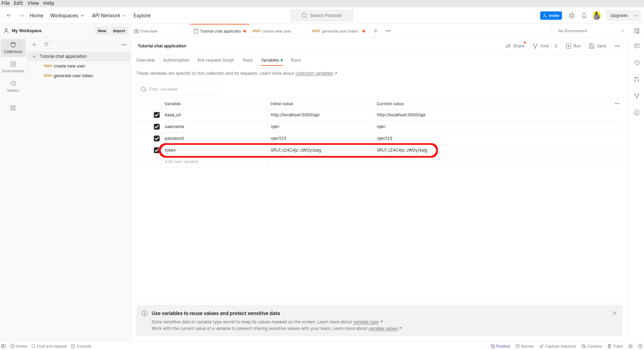Screen dimensions: 644x350
Task: Click the Import button
Action: point(119,31)
